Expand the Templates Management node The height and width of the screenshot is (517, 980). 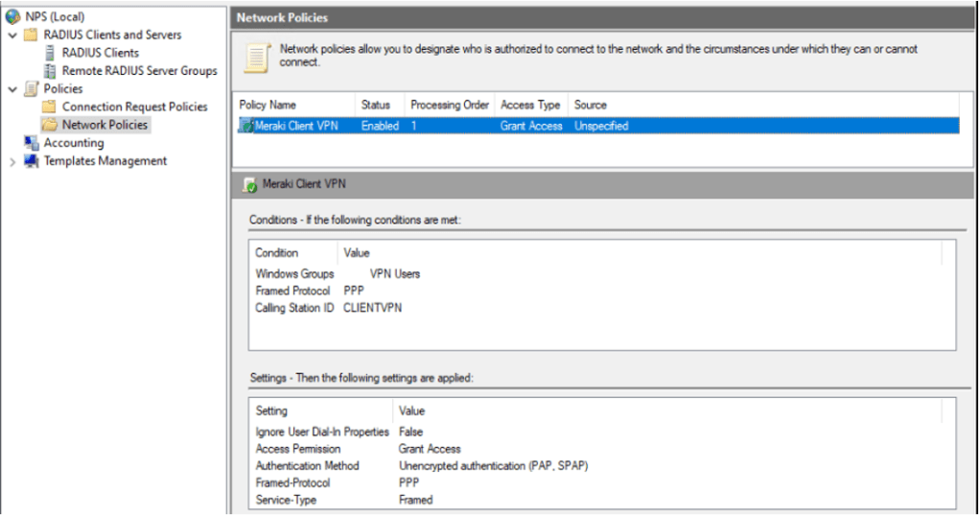(x=12, y=162)
